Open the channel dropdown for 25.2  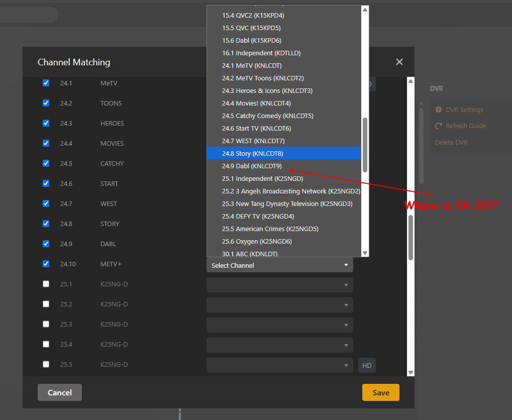pyautogui.click(x=280, y=305)
